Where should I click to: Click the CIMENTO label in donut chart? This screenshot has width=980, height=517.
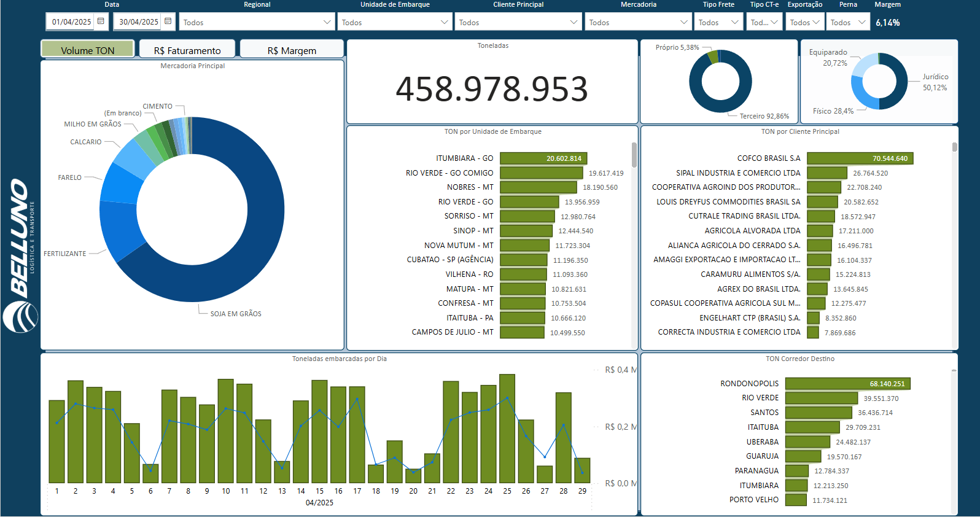[158, 106]
